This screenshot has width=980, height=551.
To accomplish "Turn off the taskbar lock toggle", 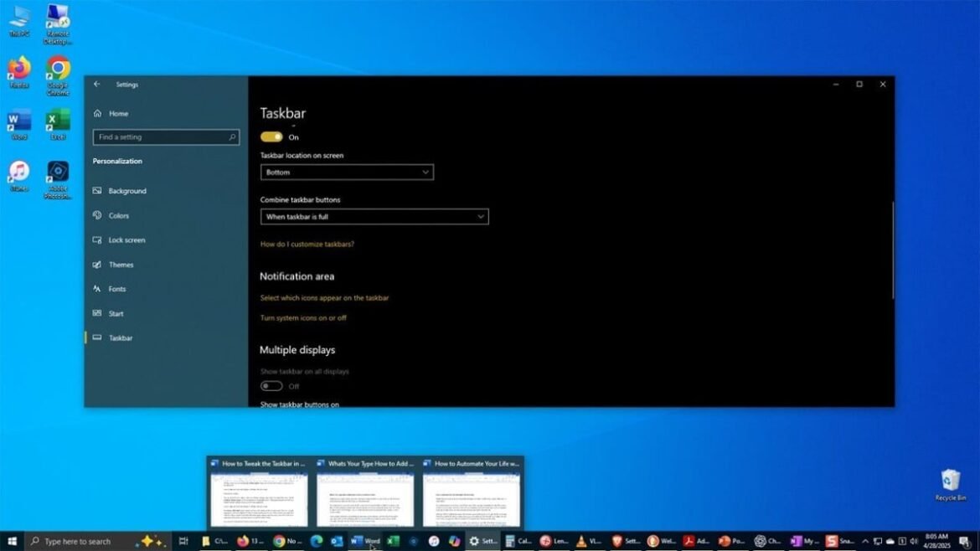I will point(272,136).
